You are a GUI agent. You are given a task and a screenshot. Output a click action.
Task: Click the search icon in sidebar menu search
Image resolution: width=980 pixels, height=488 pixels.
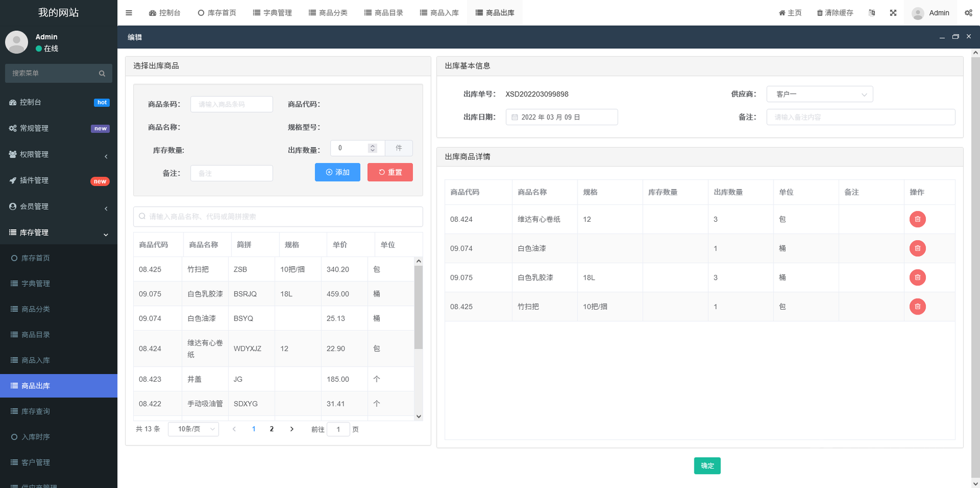102,73
